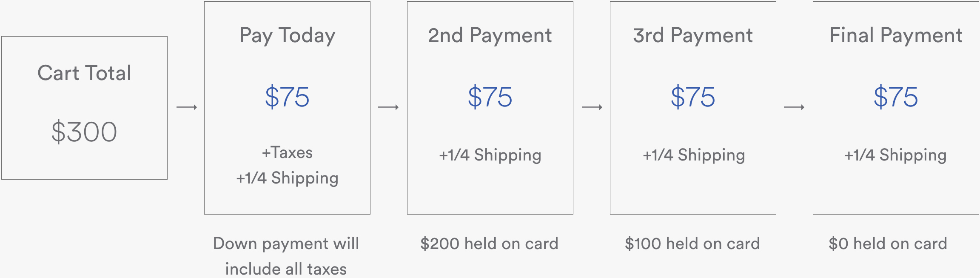Select the 3rd Payment heading
Viewport: 980px width, 278px height.
(x=693, y=35)
